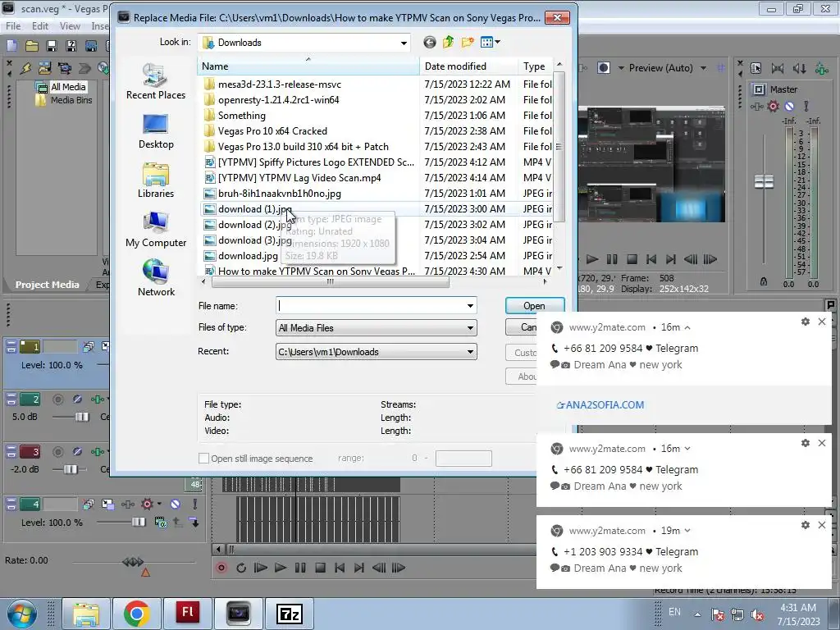Solo the Master bus
Viewport: 840px width, 630px height.
click(806, 106)
